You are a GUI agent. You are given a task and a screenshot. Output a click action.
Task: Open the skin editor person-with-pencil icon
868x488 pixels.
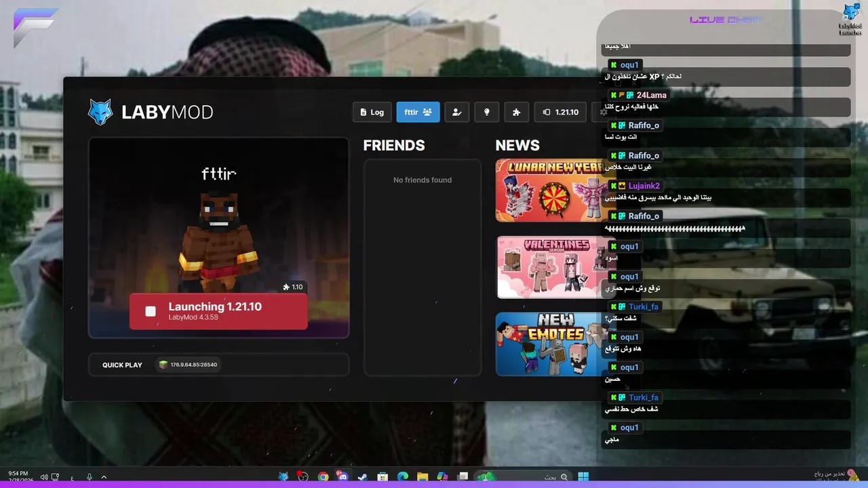[456, 112]
